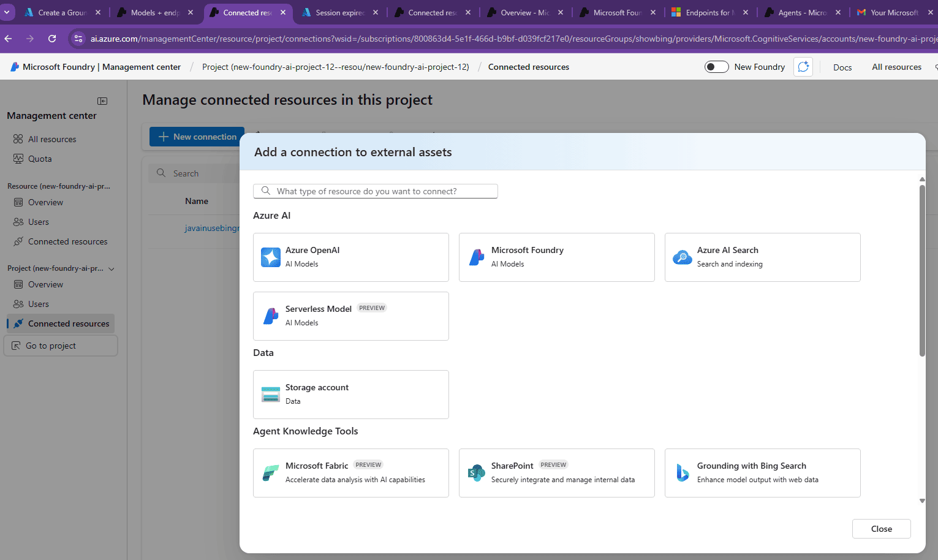Select the SharePoint connection icon
The height and width of the screenshot is (560, 938).
[x=476, y=473]
